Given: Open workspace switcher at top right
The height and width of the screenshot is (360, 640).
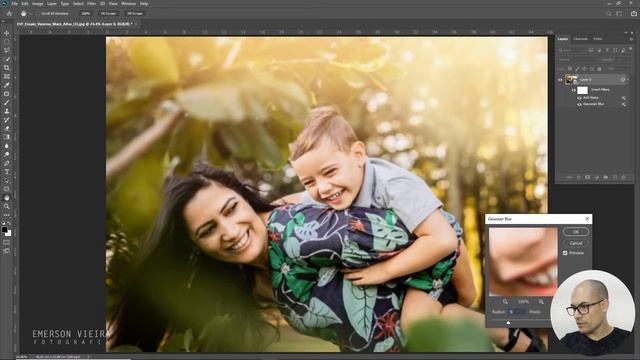Looking at the screenshot, I should coord(619,13).
